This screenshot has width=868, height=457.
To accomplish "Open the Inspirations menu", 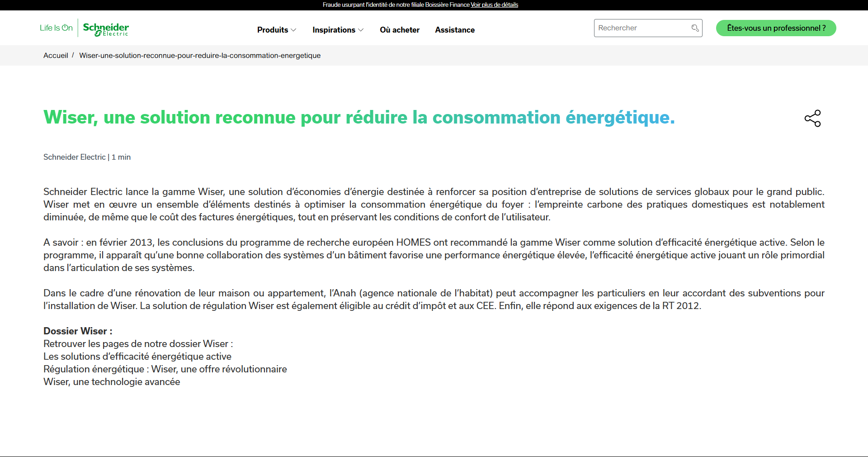I will click(334, 30).
